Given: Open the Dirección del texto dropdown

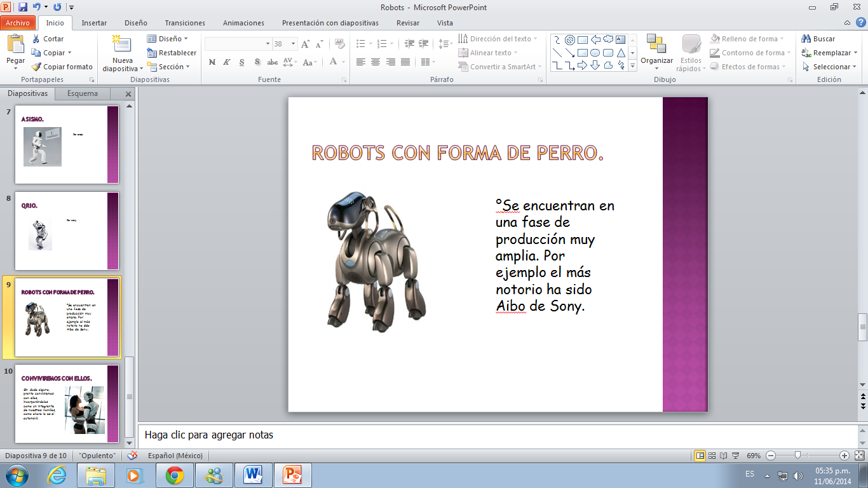Looking at the screenshot, I should [x=498, y=39].
